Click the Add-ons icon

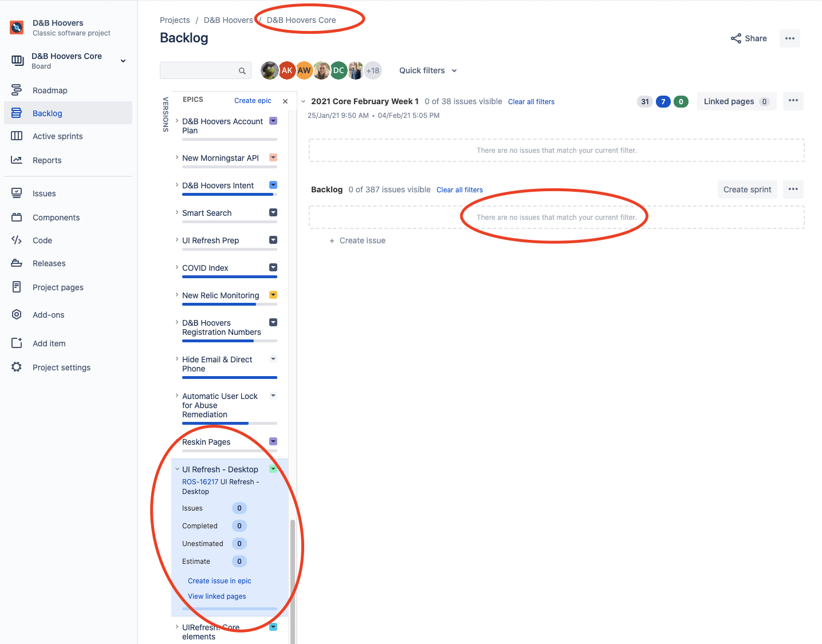(x=17, y=314)
